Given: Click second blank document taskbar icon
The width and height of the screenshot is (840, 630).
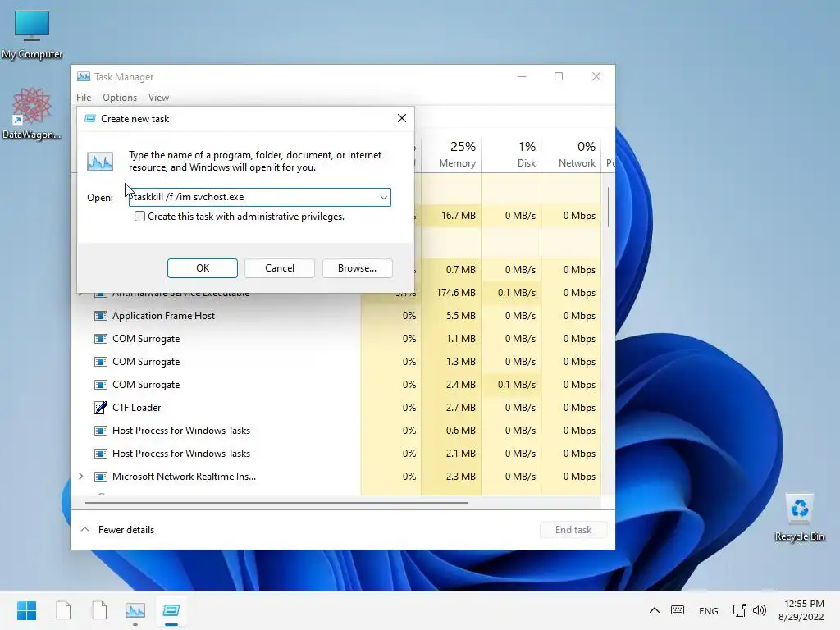Looking at the screenshot, I should point(99,610).
